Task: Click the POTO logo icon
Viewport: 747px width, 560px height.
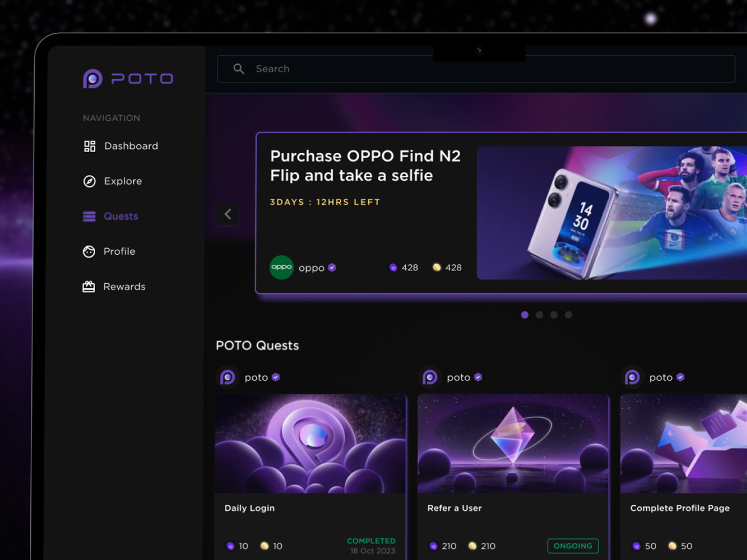Action: pos(92,78)
